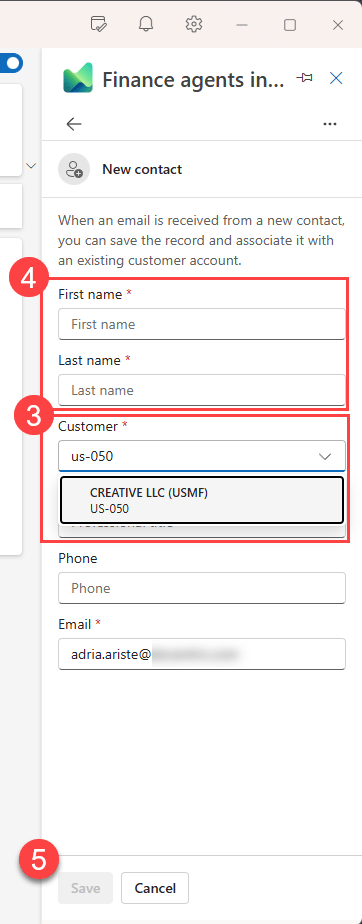Toggle the blue switch at top left
The height and width of the screenshot is (924, 362).
11,62
